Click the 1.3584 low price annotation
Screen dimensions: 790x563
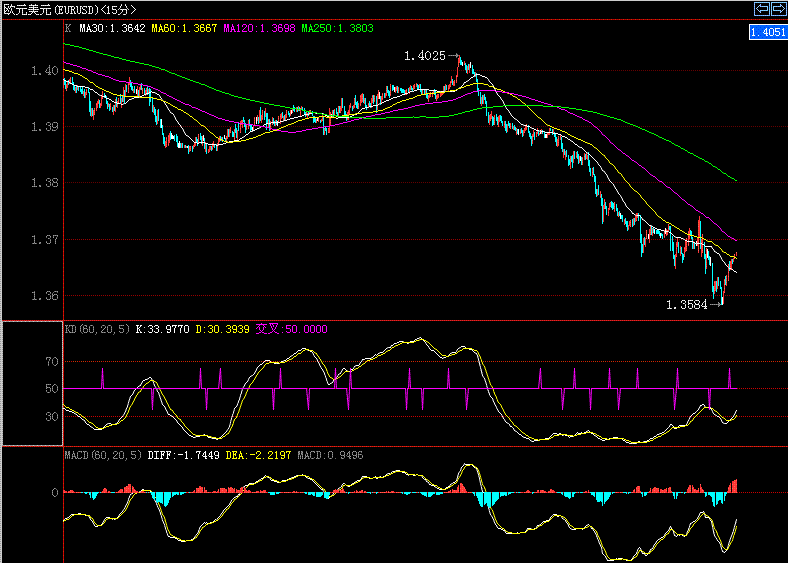(x=687, y=304)
